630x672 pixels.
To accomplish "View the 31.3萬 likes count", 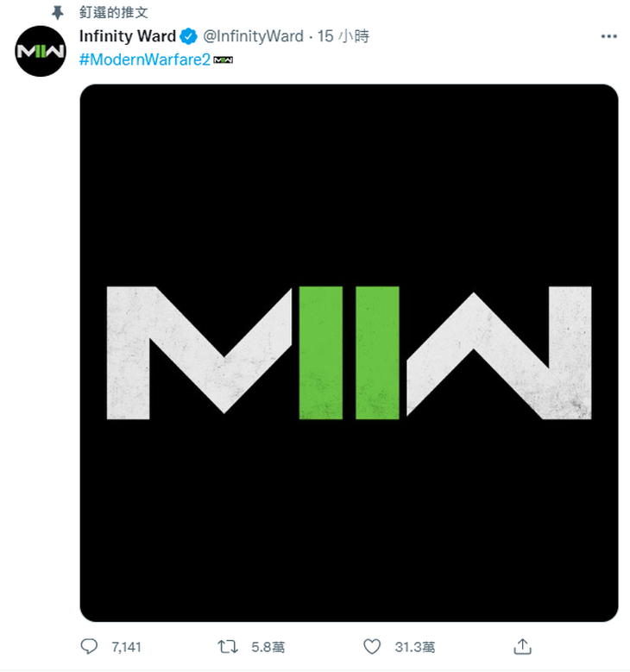I will click(415, 647).
